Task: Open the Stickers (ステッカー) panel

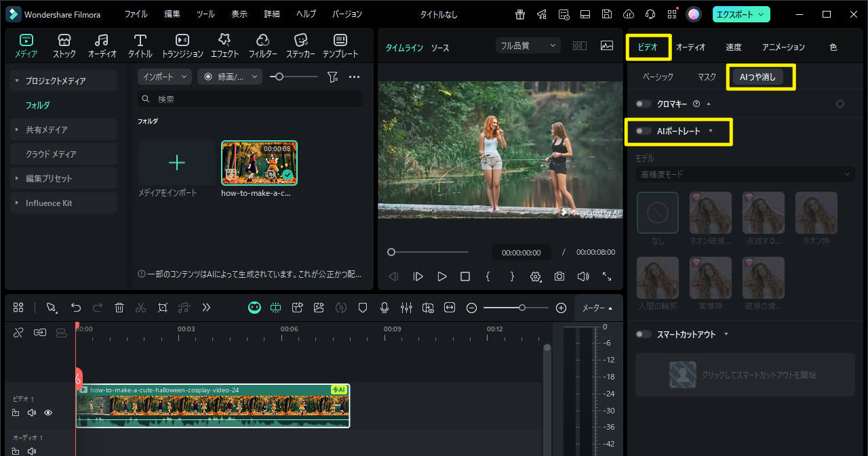Action: (x=300, y=45)
